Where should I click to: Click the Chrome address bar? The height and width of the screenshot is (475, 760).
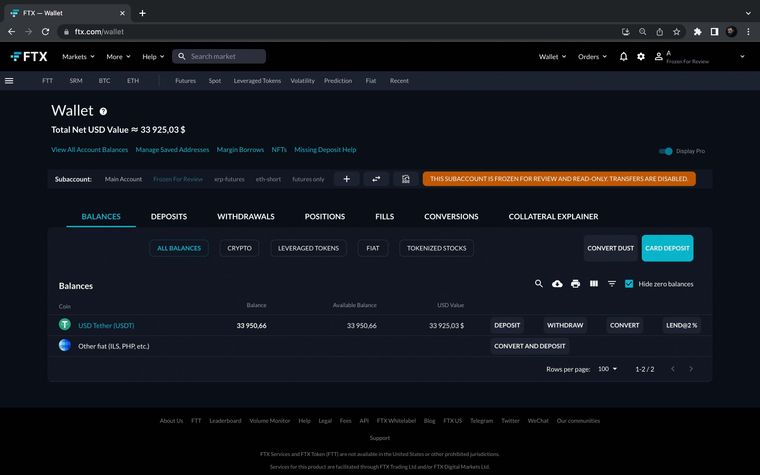pos(339,32)
